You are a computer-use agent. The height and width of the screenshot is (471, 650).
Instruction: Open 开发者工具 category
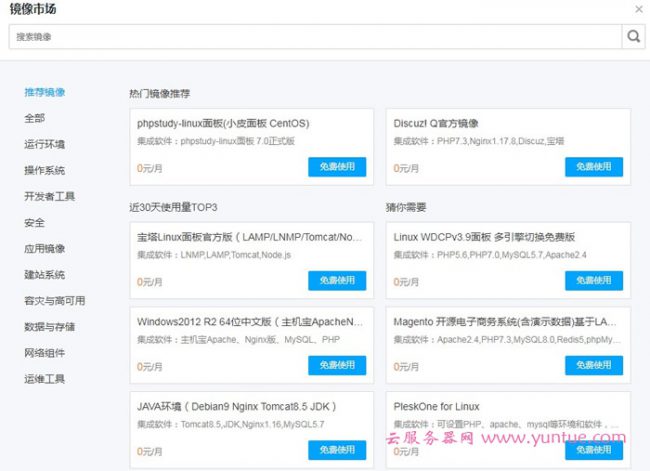tap(49, 196)
